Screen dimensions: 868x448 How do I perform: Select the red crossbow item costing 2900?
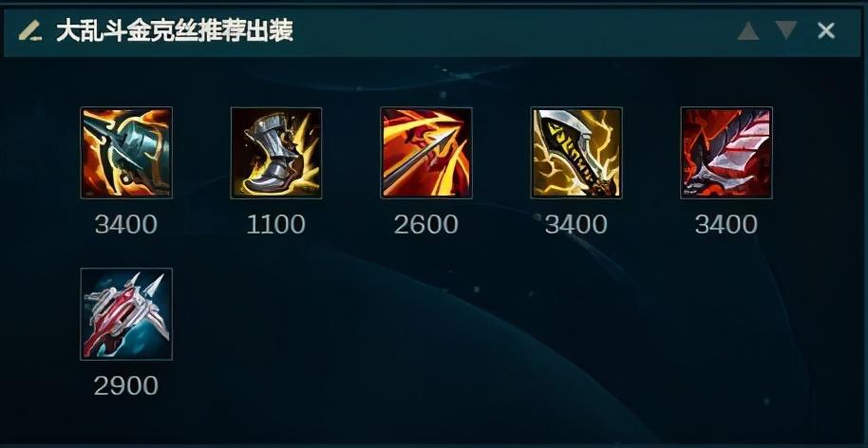tap(126, 314)
